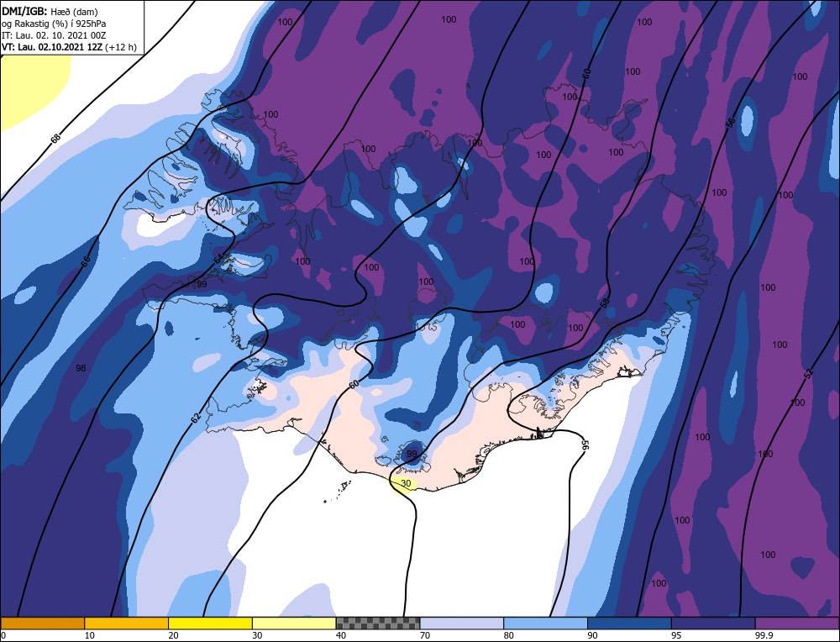Click the contour label "68"
Screen dimensions: 840x642
55,139
